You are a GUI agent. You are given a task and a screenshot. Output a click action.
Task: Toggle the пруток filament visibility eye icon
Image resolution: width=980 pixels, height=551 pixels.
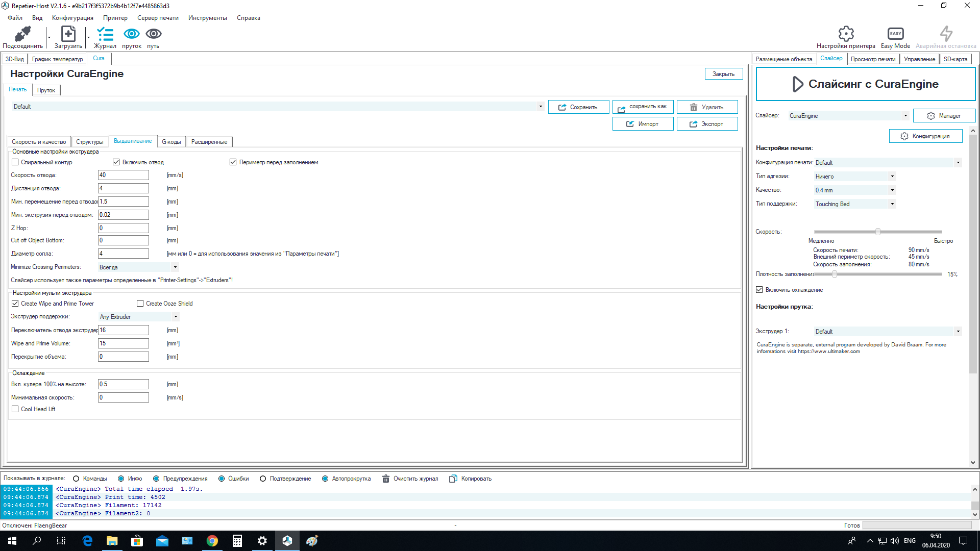132,34
